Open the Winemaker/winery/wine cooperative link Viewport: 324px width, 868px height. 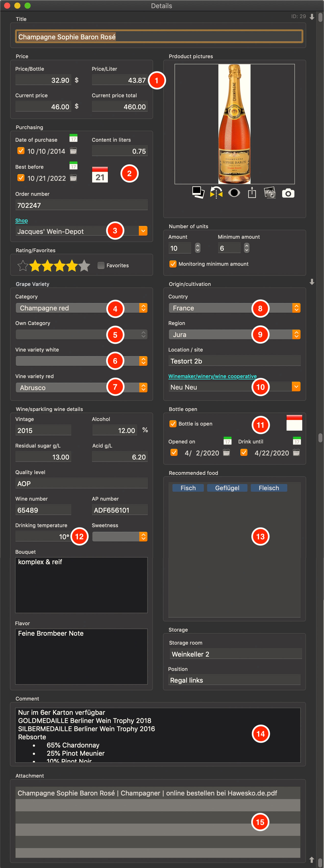tap(213, 376)
